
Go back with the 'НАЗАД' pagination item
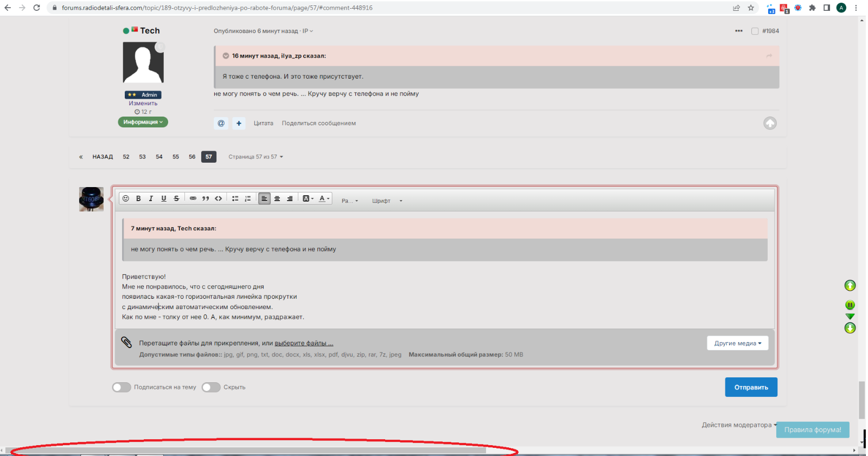point(103,157)
